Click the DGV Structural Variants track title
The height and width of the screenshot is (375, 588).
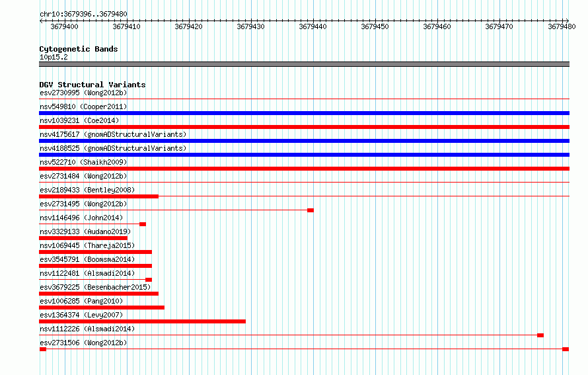[x=92, y=85]
